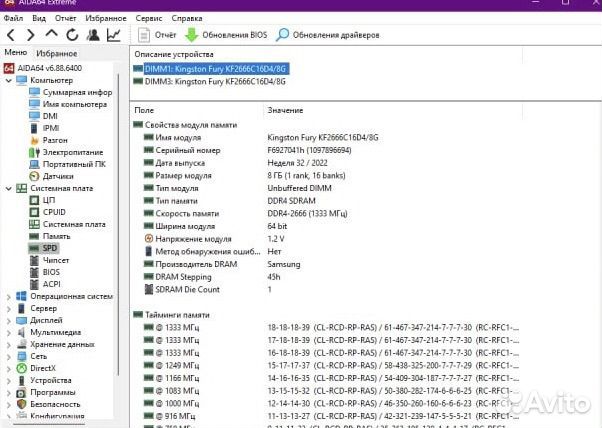The width and height of the screenshot is (602, 428).
Task: Select the Серийный номер row
Action: pos(247,150)
